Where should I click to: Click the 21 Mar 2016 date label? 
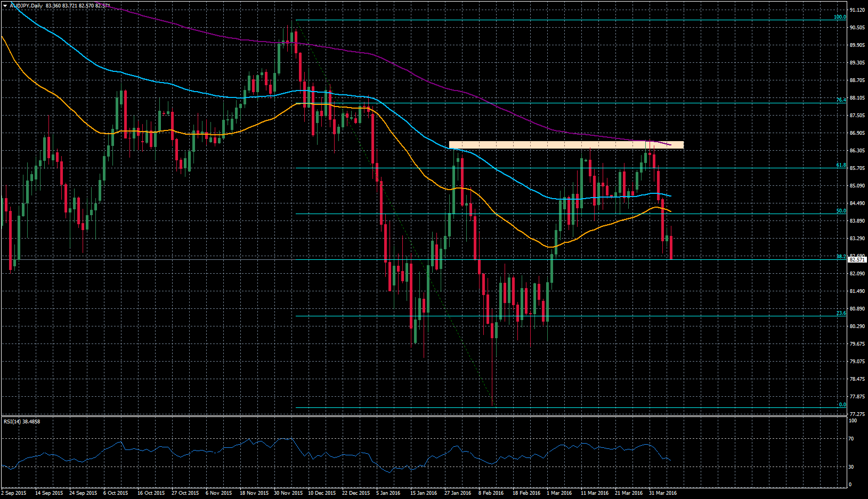pyautogui.click(x=629, y=493)
